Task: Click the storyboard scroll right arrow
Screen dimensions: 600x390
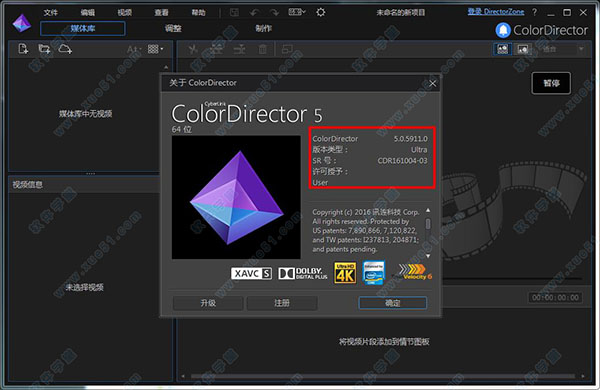Action: pos(582,376)
